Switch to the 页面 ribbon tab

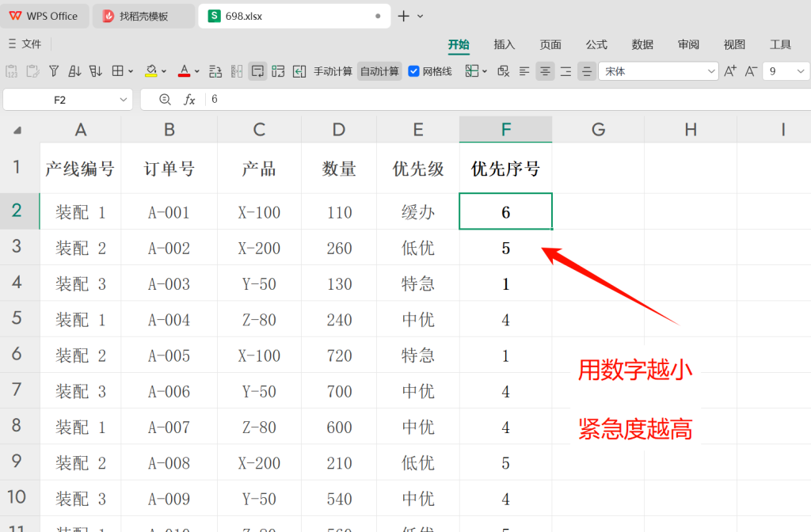[550, 44]
